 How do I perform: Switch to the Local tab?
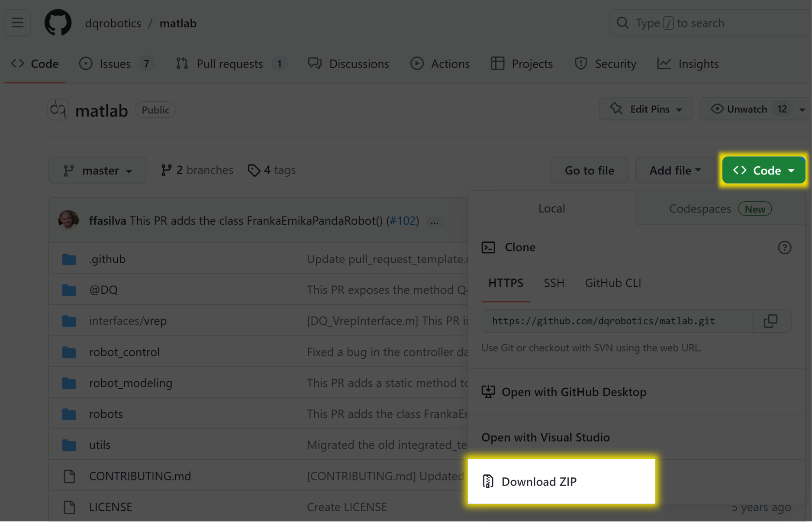tap(551, 208)
